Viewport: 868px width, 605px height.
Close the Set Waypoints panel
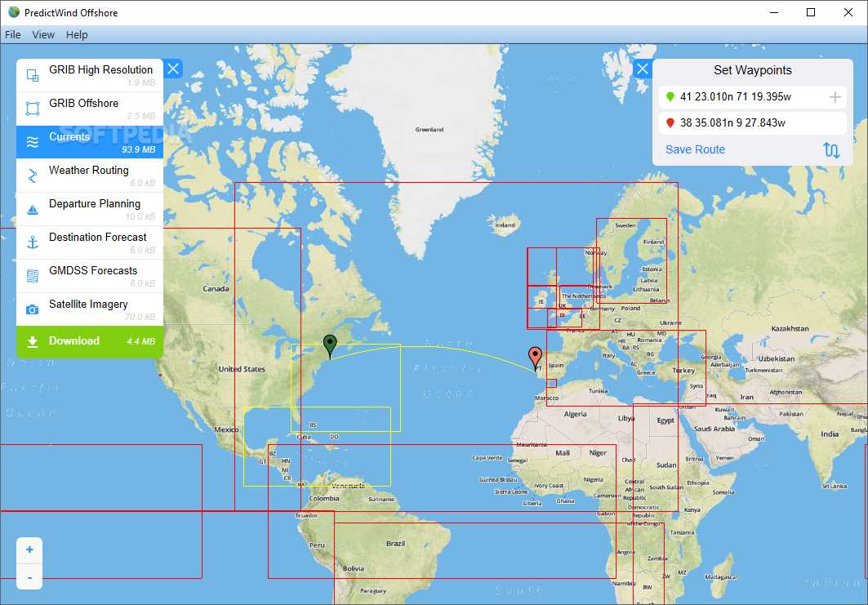[x=642, y=69]
